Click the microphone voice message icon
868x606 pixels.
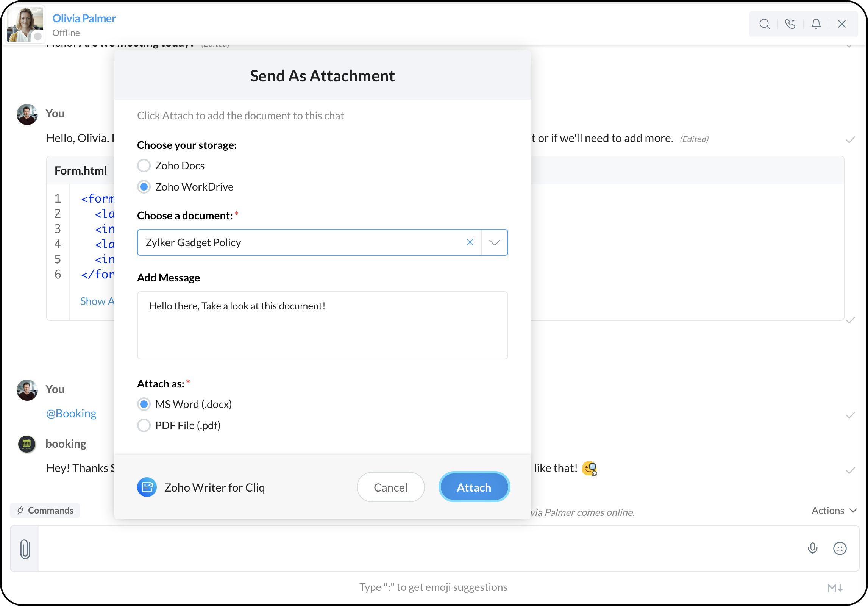(812, 548)
